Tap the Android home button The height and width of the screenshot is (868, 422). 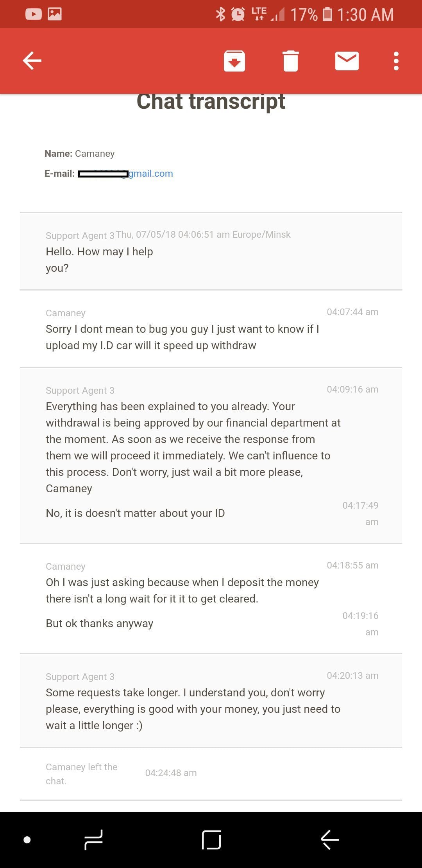click(211, 840)
